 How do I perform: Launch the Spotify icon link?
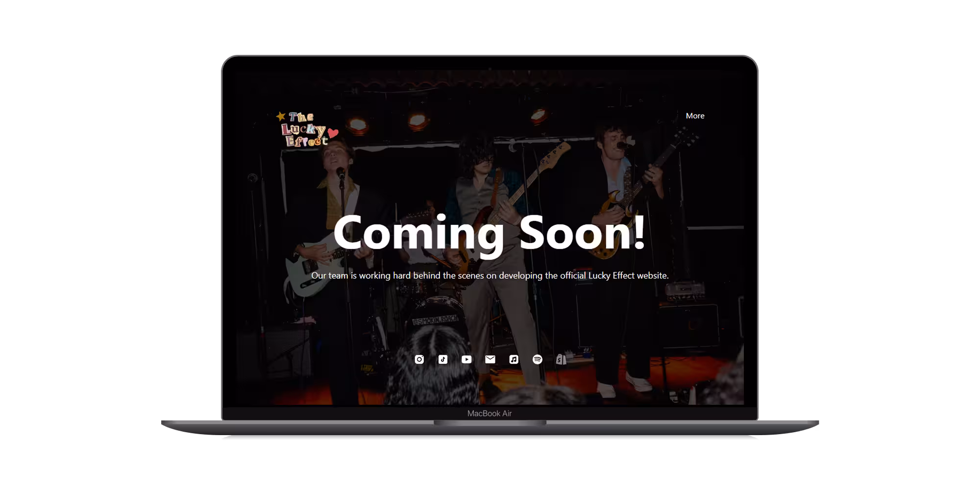tap(537, 359)
